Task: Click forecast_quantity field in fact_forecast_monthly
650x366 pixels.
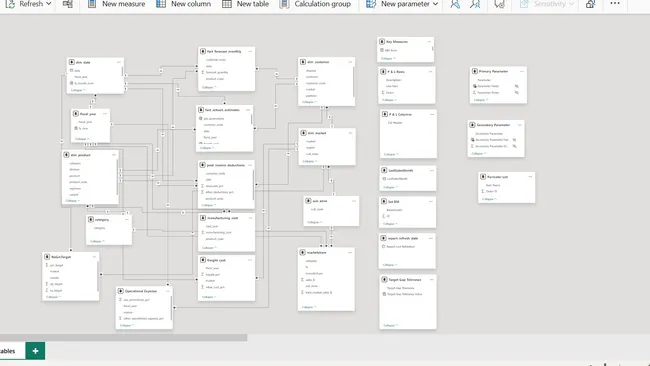Action: pyautogui.click(x=217, y=72)
